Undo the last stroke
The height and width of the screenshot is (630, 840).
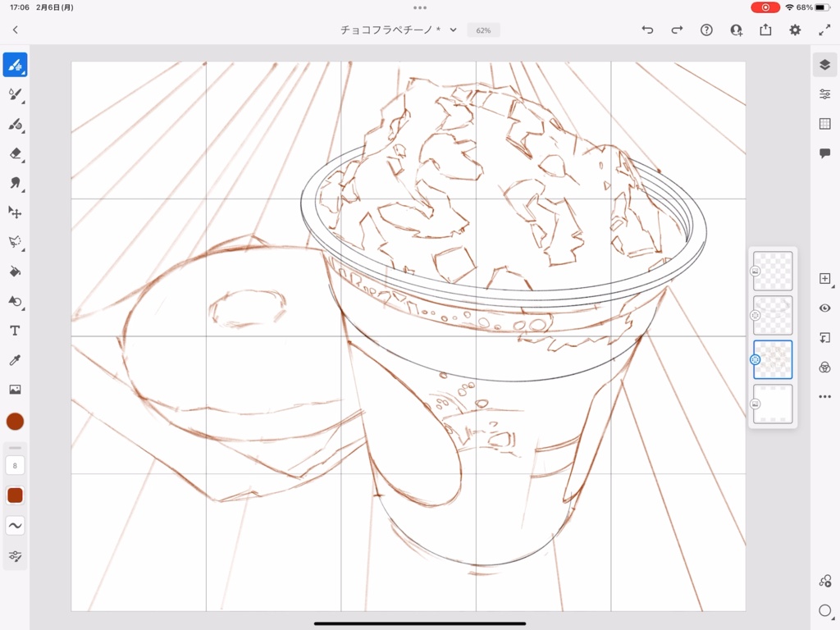tap(647, 30)
